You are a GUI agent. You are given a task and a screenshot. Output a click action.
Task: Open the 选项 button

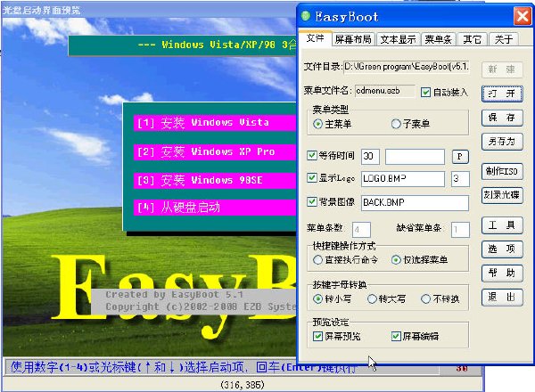click(x=502, y=249)
